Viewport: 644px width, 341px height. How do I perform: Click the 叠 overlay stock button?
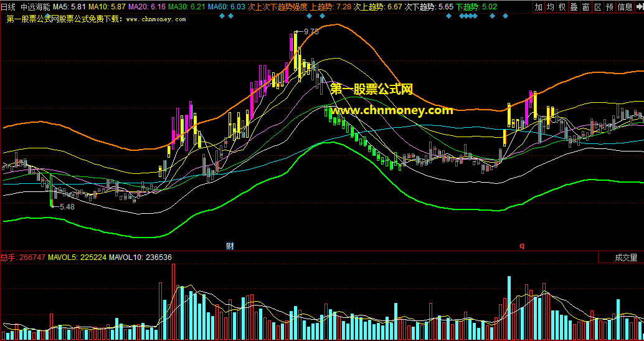(574, 7)
